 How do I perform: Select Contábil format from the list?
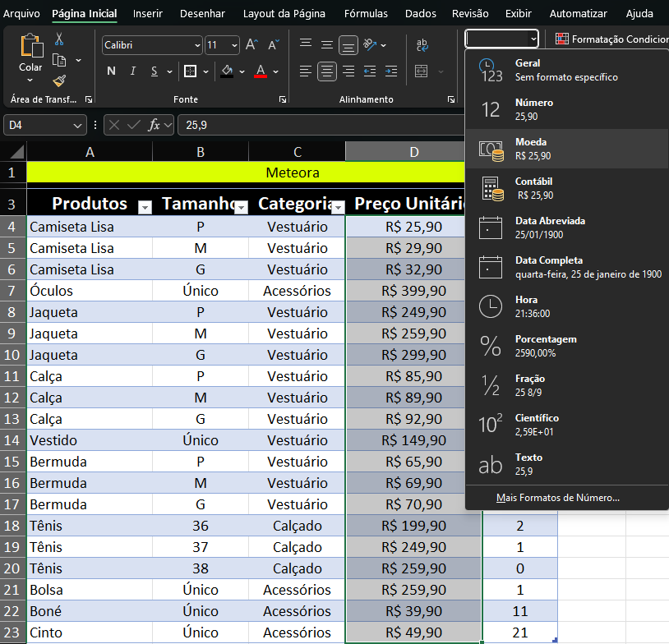[x=566, y=188]
